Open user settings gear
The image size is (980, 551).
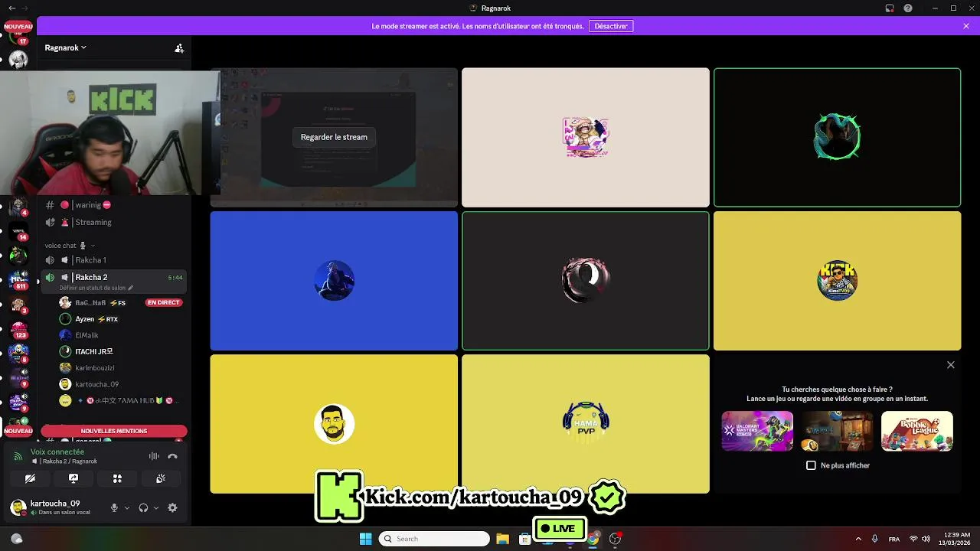tap(172, 507)
